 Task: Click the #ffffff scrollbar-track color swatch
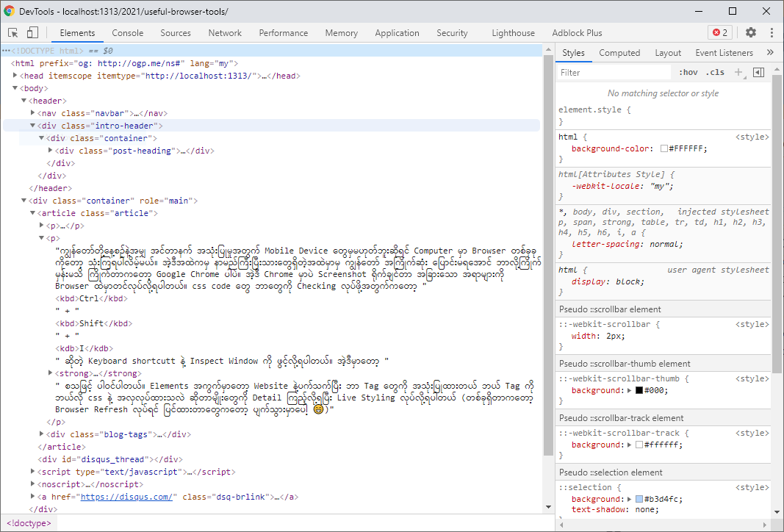pyautogui.click(x=639, y=445)
